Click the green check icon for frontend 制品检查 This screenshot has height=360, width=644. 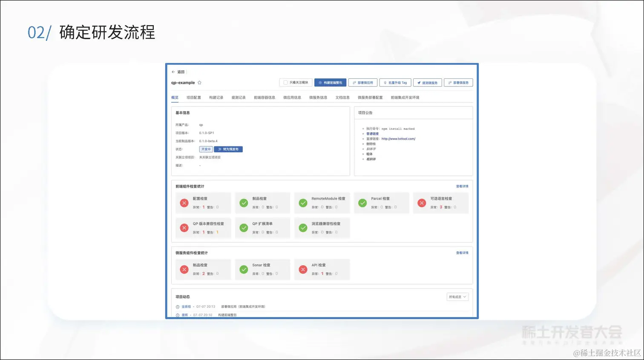click(x=244, y=203)
